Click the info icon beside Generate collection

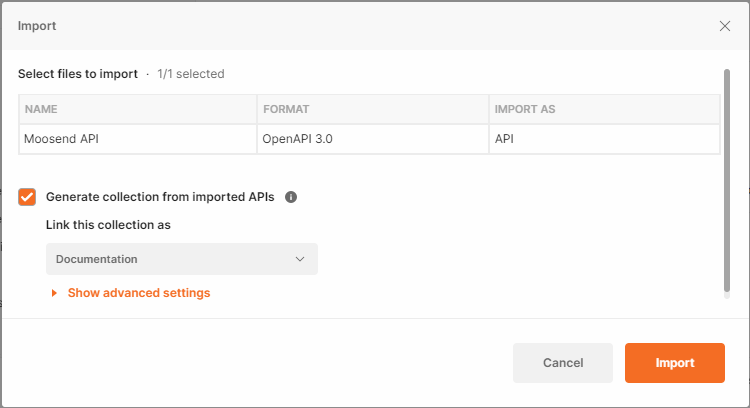point(291,197)
